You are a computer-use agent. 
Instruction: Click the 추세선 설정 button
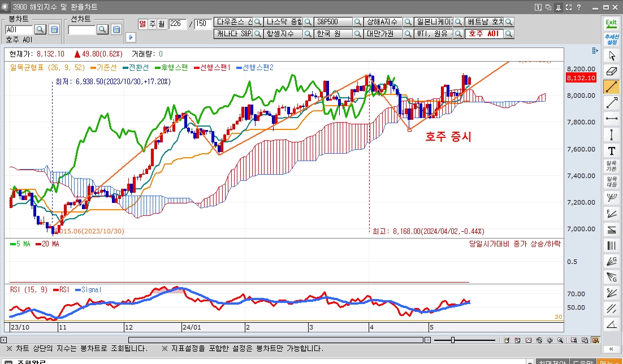click(611, 39)
